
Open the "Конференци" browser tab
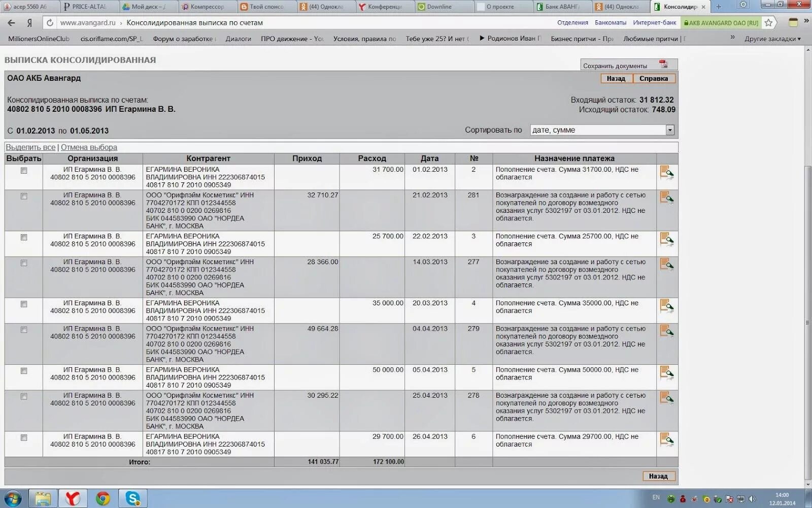click(385, 7)
